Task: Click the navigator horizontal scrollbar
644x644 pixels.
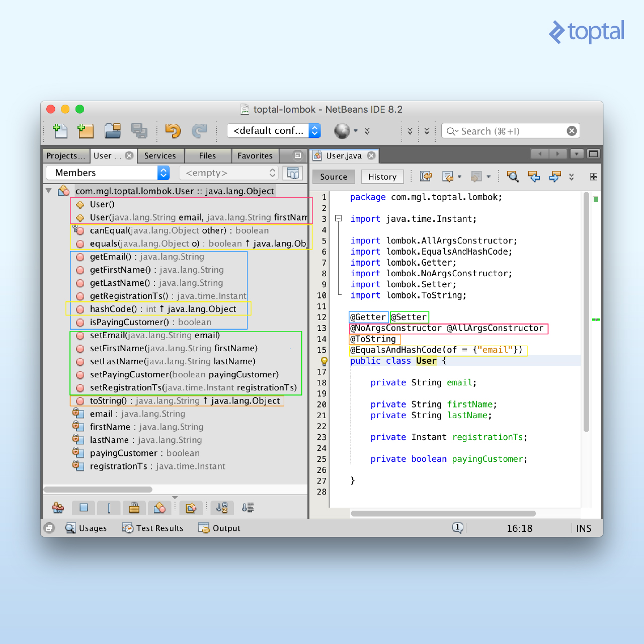Action: tap(98, 489)
